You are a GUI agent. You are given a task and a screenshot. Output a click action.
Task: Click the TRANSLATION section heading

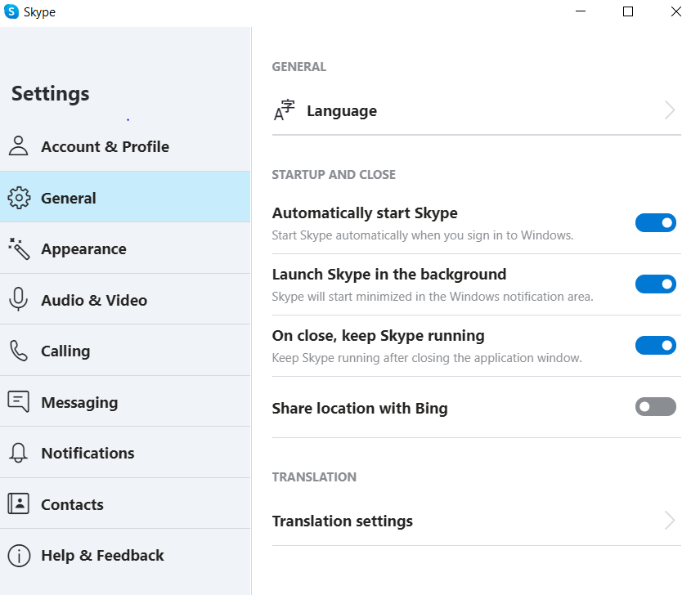pos(314,476)
